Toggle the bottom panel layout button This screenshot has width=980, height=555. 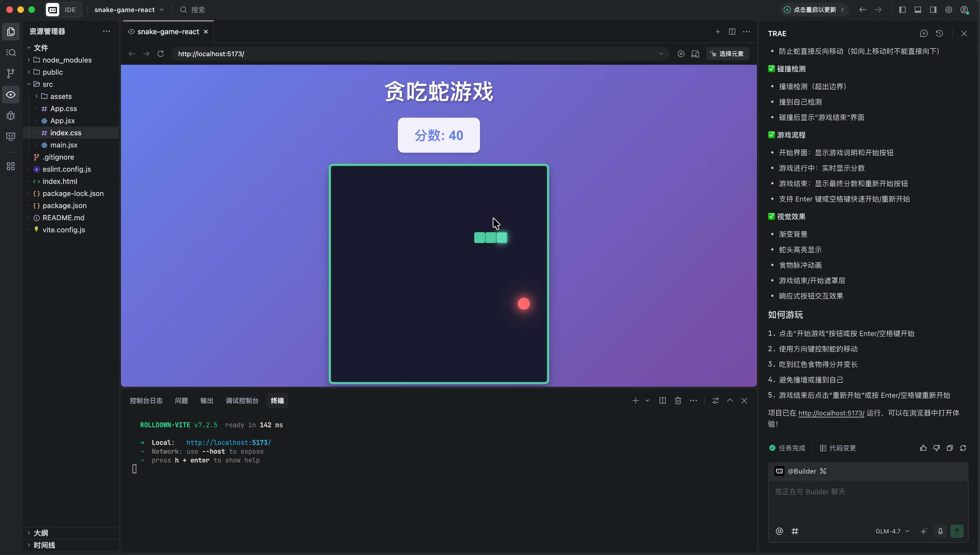point(917,10)
